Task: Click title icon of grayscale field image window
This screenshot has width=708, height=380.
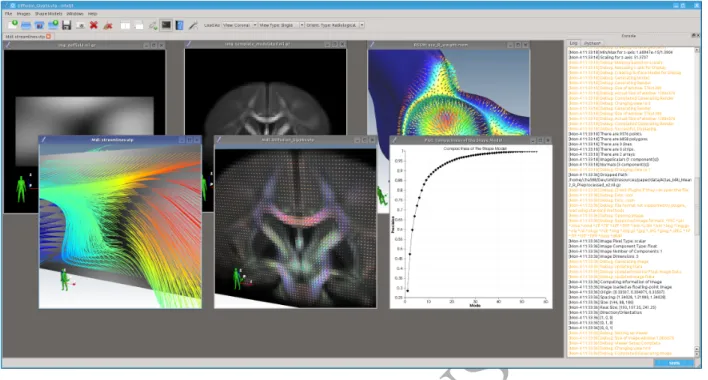Action: point(9,45)
